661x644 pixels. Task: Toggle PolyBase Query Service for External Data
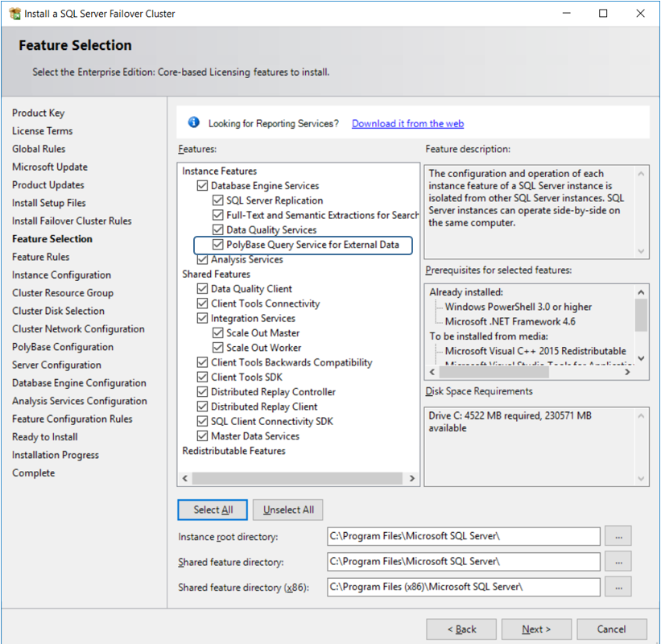(217, 245)
